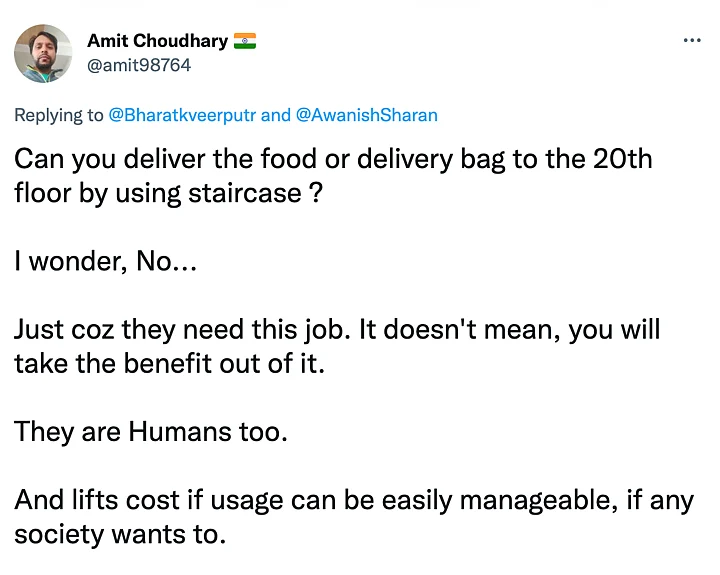
Task: Open the tweet's three-dot more options menu
Action: pyautogui.click(x=692, y=40)
